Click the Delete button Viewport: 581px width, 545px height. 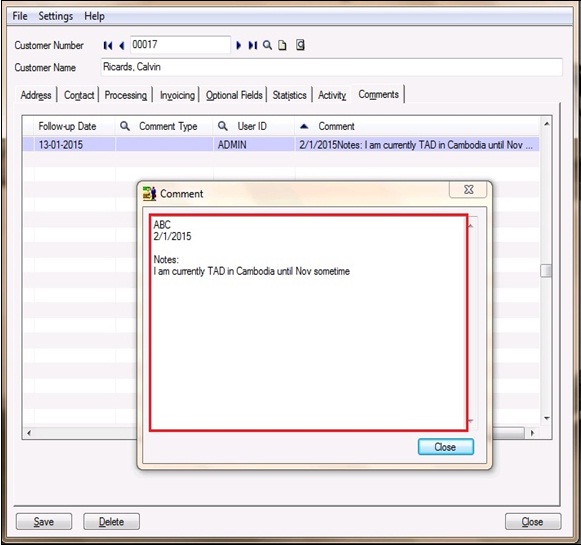coord(111,522)
